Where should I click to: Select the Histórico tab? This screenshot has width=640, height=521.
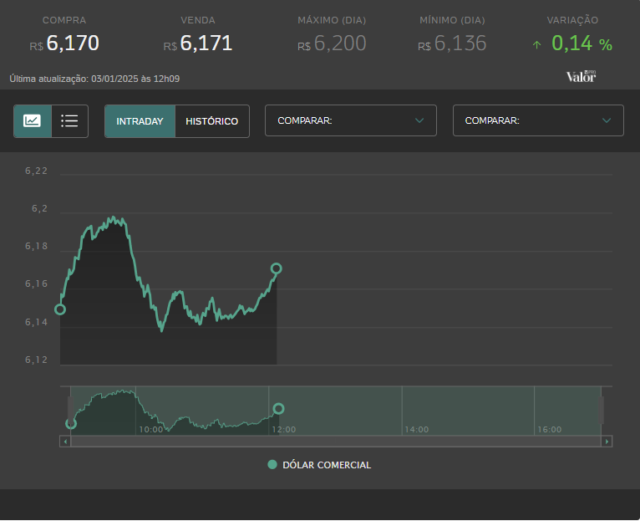click(x=212, y=121)
